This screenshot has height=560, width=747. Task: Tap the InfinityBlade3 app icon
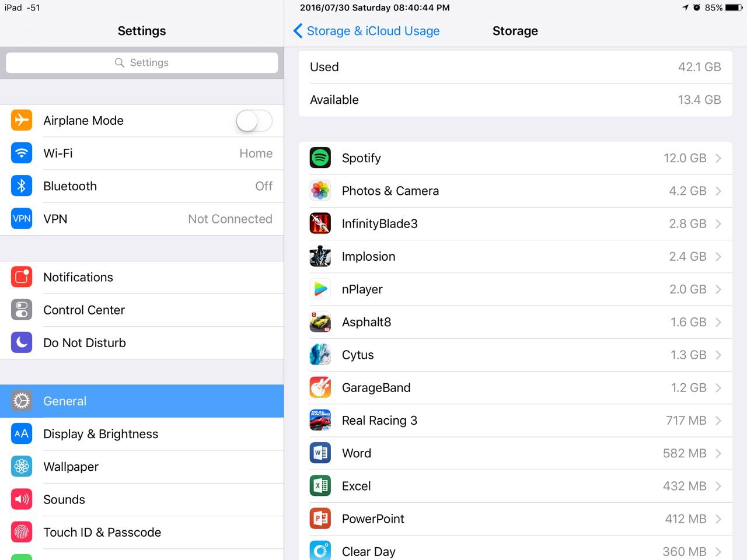(x=320, y=223)
